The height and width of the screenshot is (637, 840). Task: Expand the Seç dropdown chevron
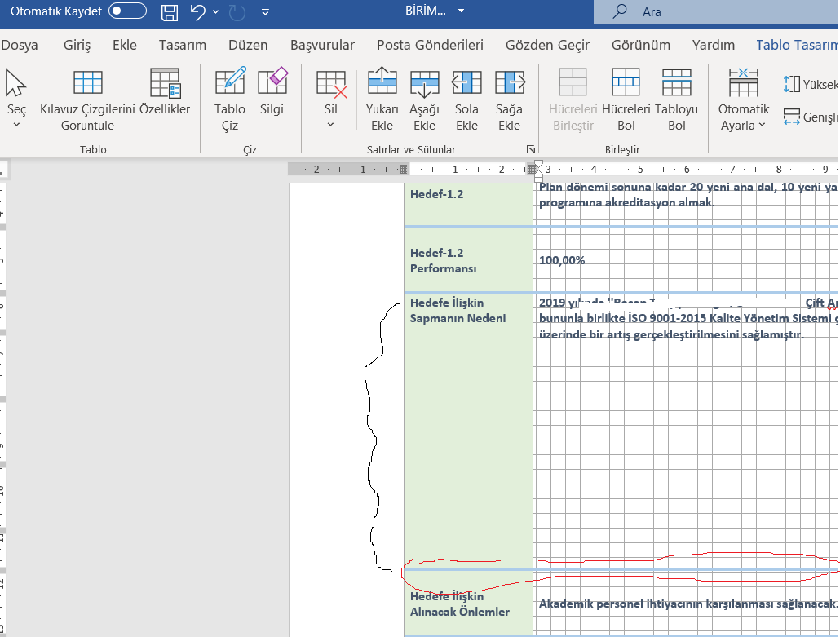coord(16,125)
